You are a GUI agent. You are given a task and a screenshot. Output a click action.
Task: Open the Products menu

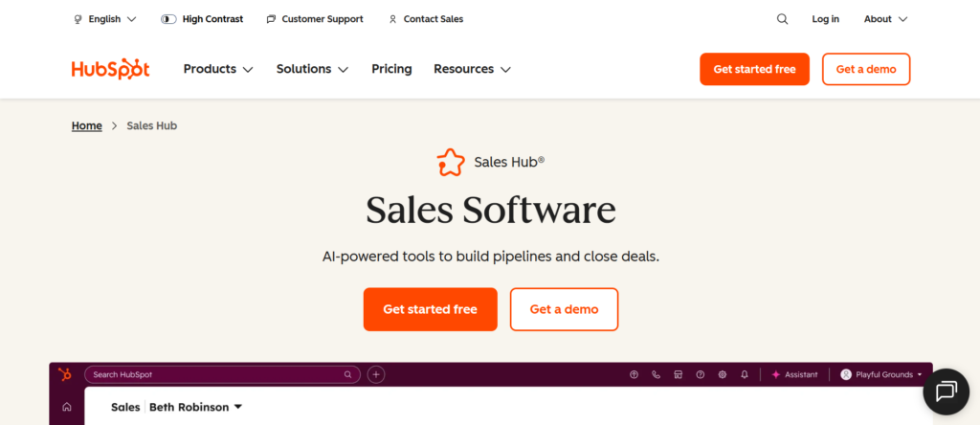point(218,69)
